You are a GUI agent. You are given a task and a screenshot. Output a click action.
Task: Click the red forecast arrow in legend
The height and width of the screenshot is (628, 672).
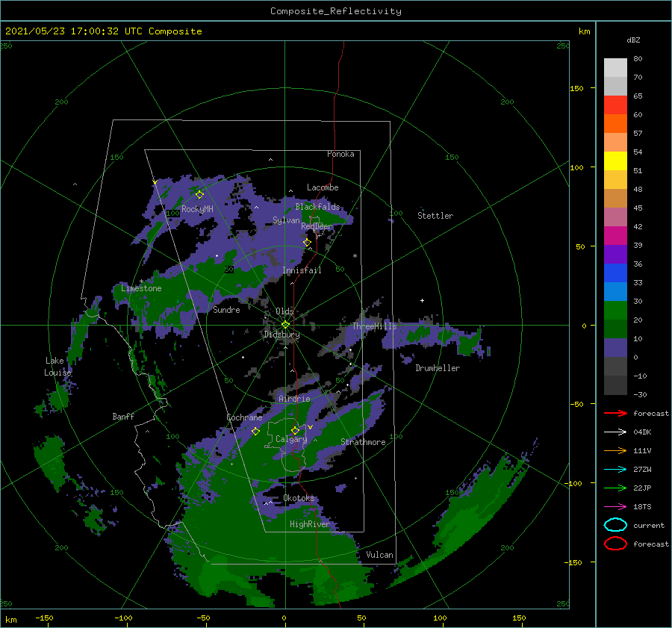[615, 413]
